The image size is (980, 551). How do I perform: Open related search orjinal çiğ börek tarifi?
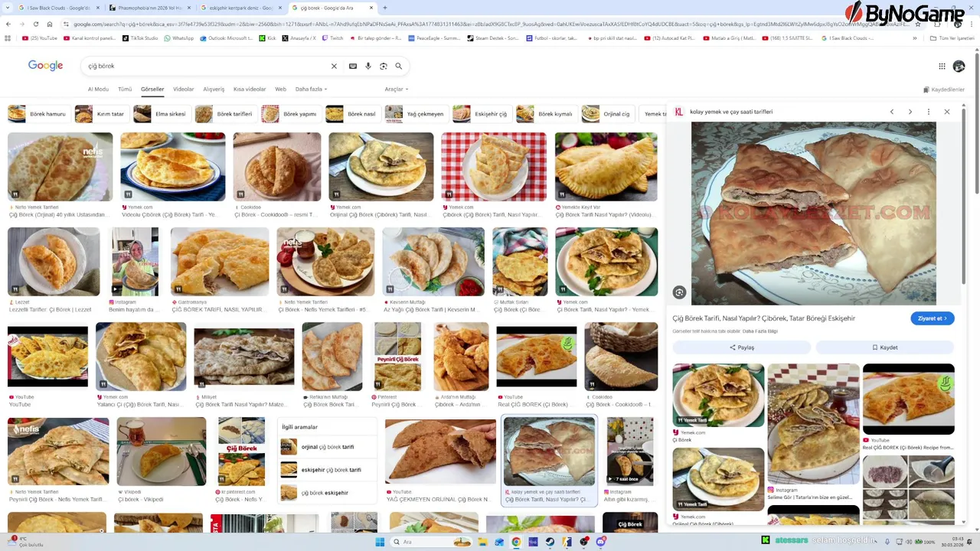[328, 447]
